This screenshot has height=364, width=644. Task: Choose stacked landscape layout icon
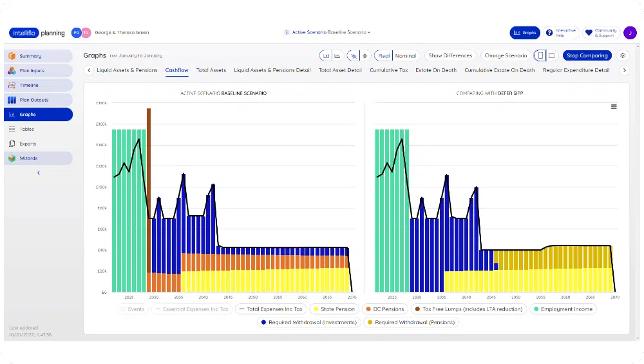(552, 55)
